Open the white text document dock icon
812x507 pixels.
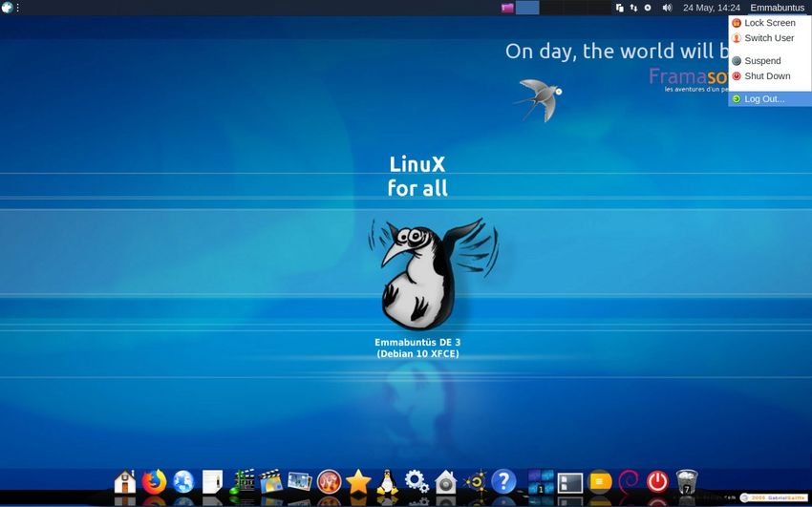click(x=212, y=481)
